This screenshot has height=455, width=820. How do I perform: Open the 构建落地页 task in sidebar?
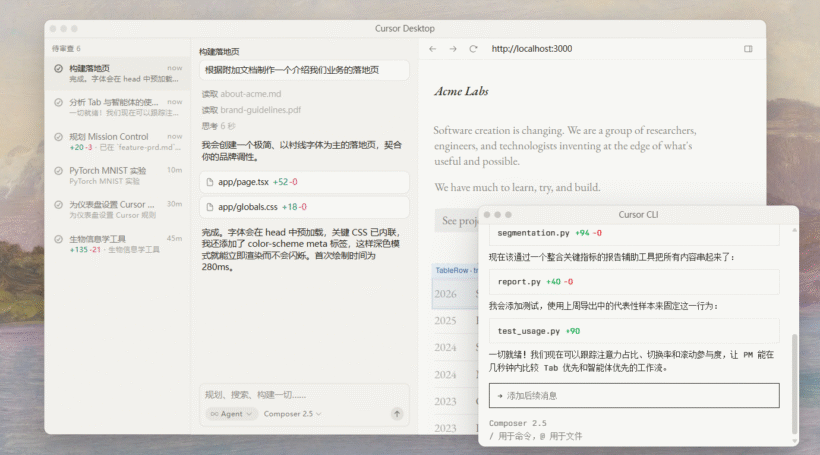[118, 74]
